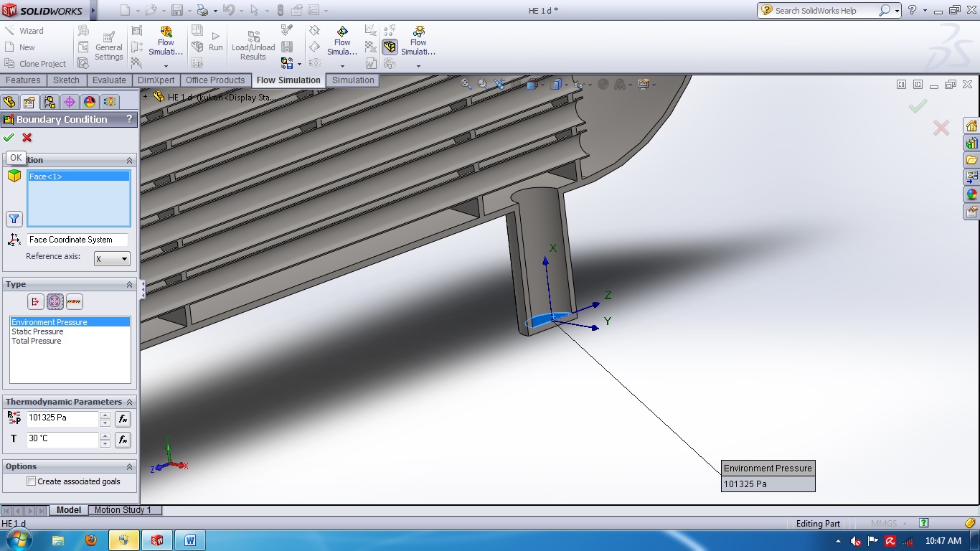Select Environment Pressure in type list
This screenshot has width=980, height=551.
tap(70, 322)
